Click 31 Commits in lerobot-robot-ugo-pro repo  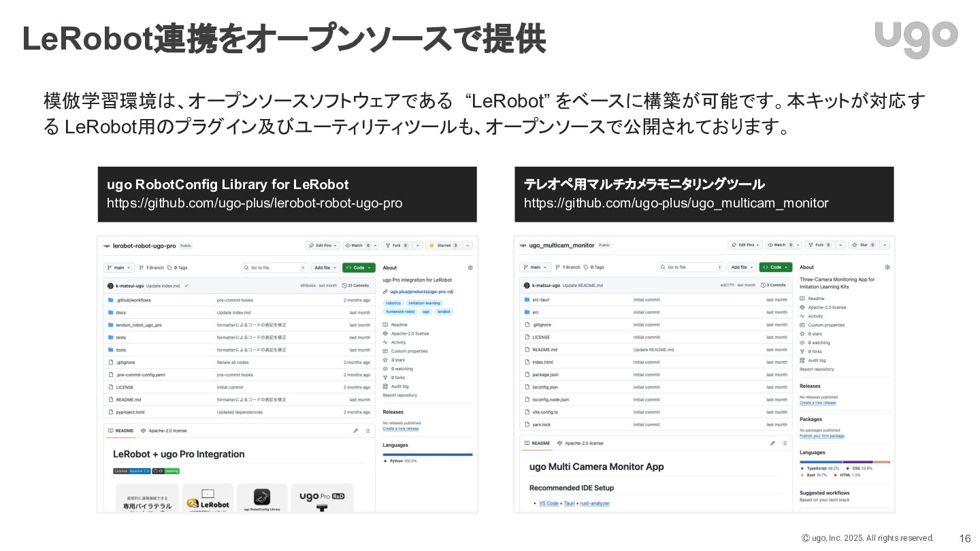coord(355,286)
